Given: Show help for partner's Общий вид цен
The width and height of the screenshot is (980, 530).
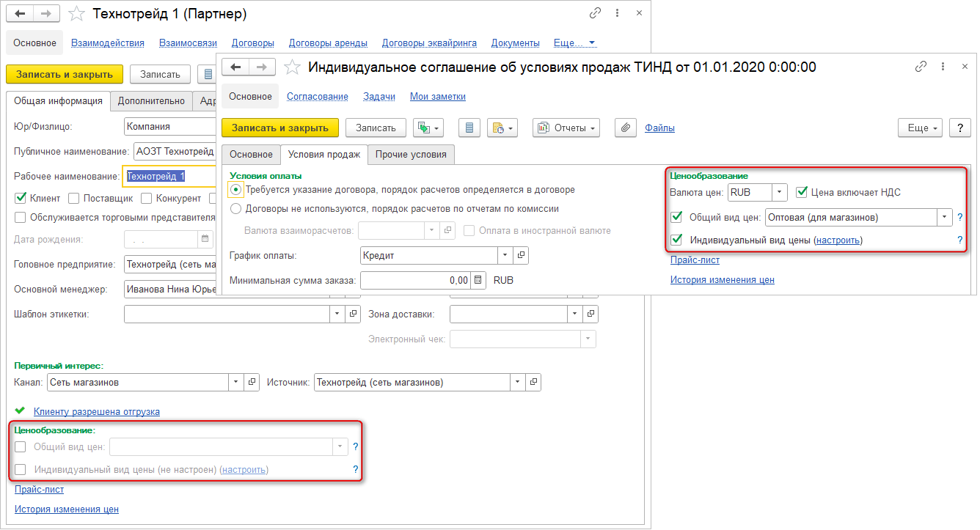Looking at the screenshot, I should (x=356, y=446).
